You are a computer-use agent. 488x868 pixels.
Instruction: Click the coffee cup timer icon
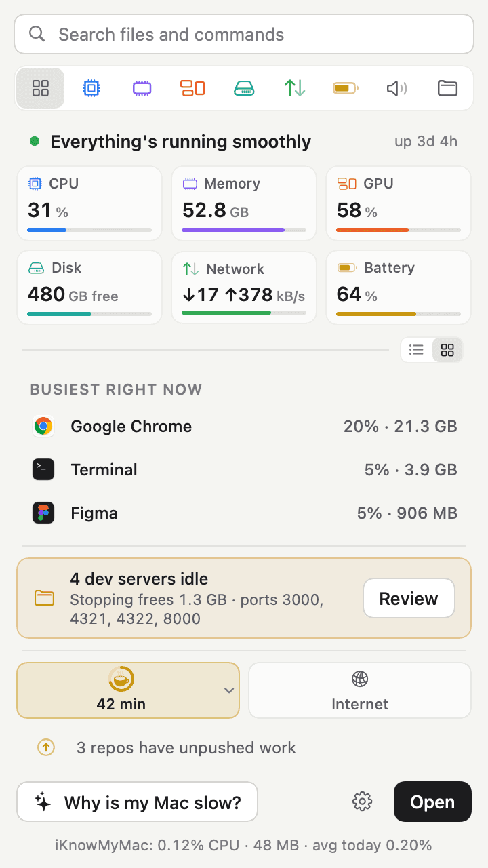click(x=121, y=679)
